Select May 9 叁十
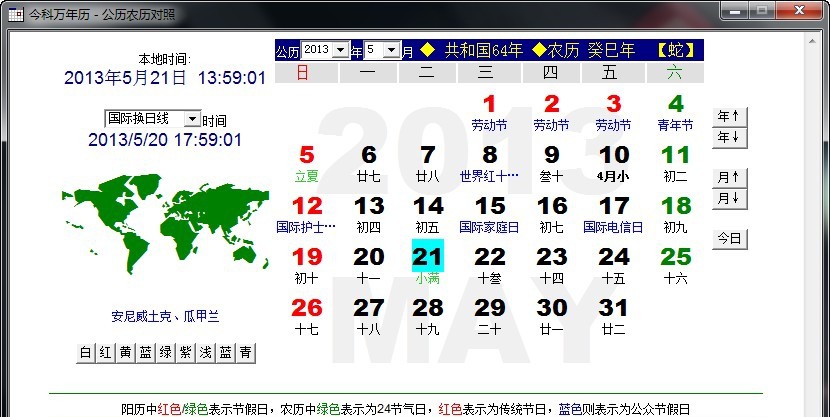The width and height of the screenshot is (830, 417). pos(551,164)
